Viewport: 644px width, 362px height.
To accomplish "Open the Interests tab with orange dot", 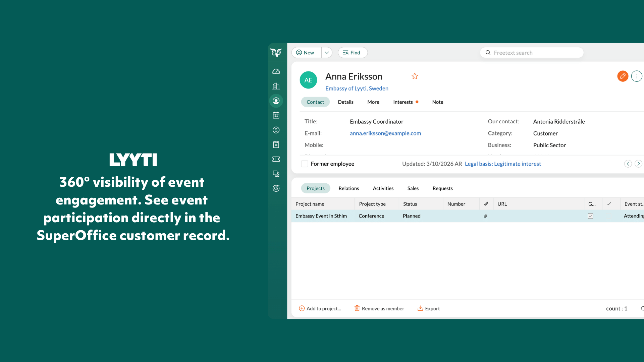I will (404, 102).
